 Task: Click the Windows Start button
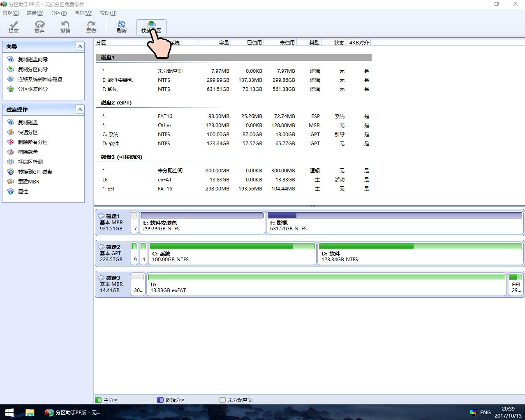pyautogui.click(x=9, y=412)
